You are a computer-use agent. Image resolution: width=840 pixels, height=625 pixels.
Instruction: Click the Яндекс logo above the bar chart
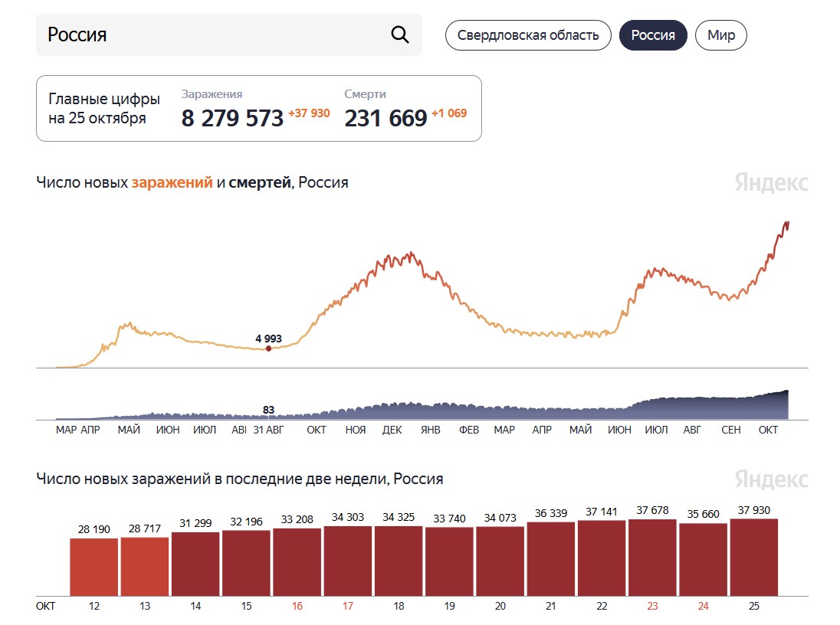tap(771, 479)
